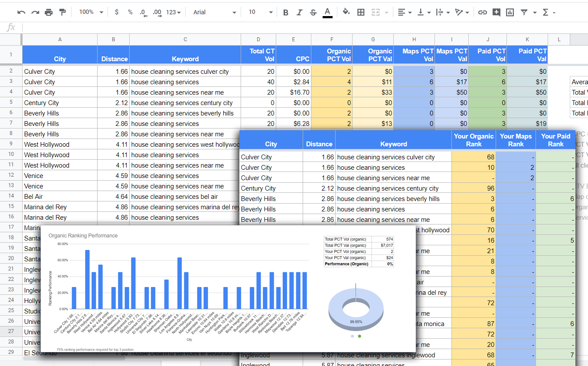Toggle italic formatting
The width and height of the screenshot is (588, 366).
[299, 12]
